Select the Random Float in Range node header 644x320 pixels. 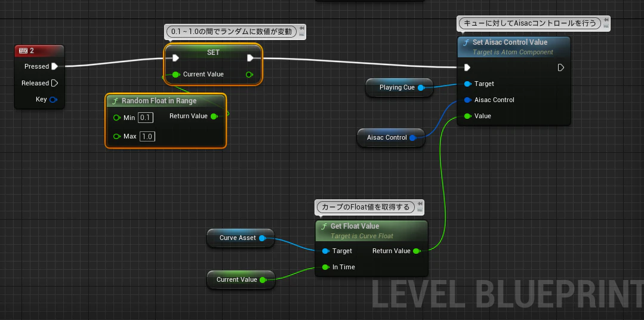coord(166,101)
